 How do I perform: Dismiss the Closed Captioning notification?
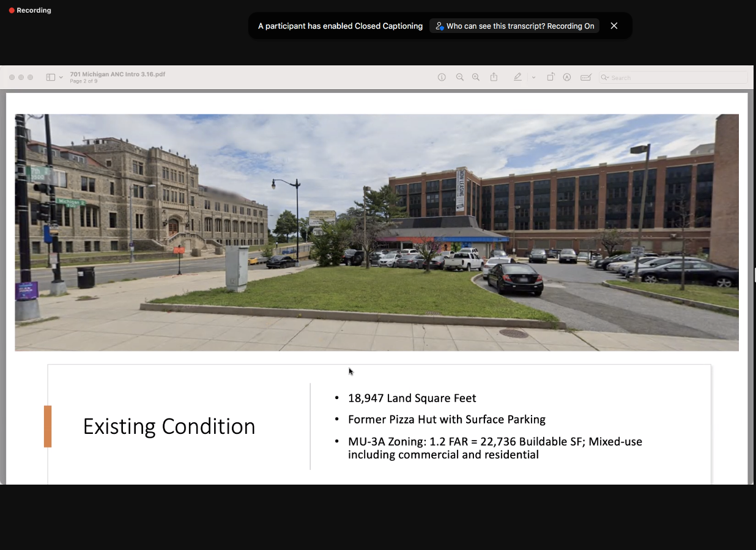coord(614,26)
